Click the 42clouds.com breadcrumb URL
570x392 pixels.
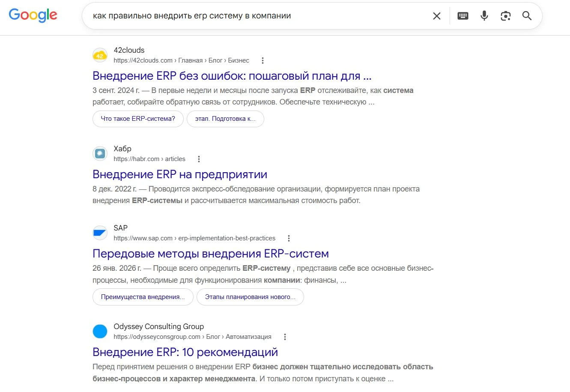(181, 60)
